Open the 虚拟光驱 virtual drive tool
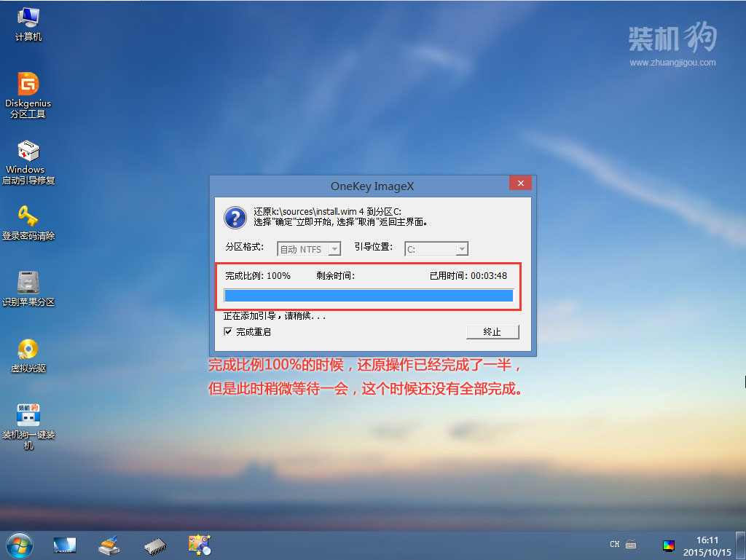 point(28,350)
